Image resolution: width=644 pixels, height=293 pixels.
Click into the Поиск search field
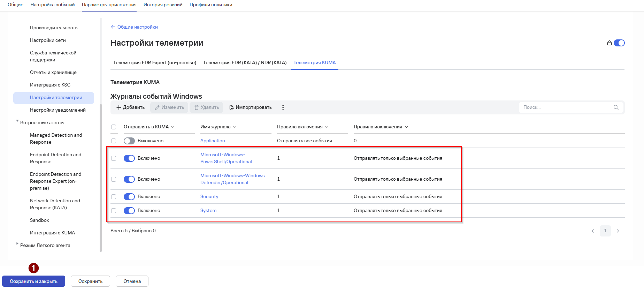coord(567,107)
